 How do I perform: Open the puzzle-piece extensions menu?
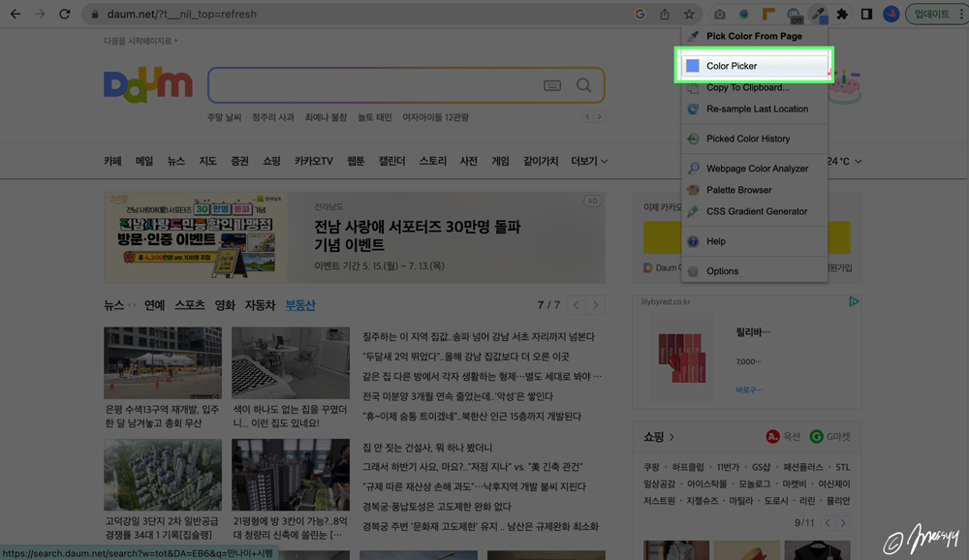(842, 14)
